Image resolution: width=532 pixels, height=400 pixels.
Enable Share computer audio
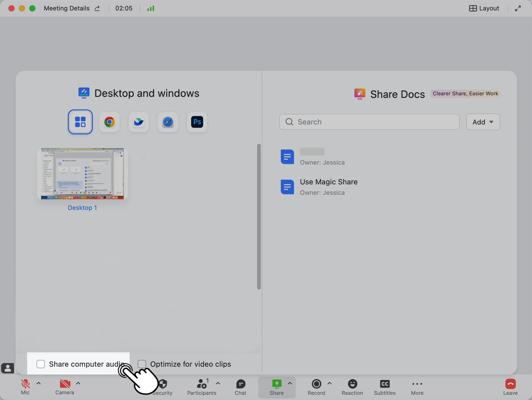point(40,364)
